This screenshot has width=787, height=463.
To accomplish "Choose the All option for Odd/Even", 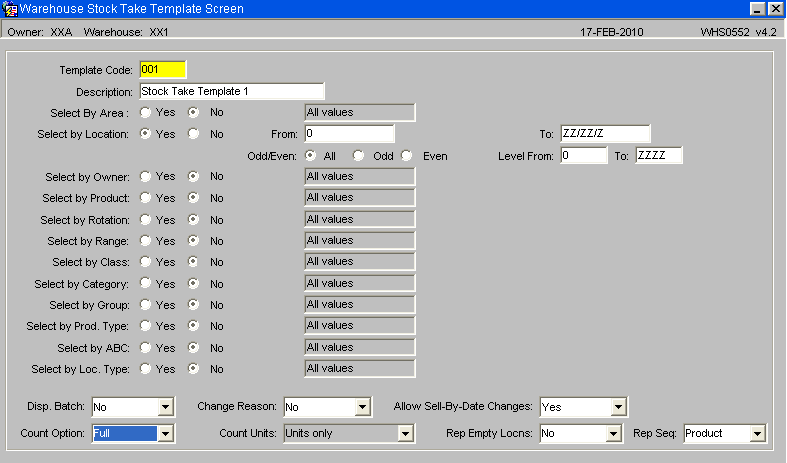I will click(311, 156).
